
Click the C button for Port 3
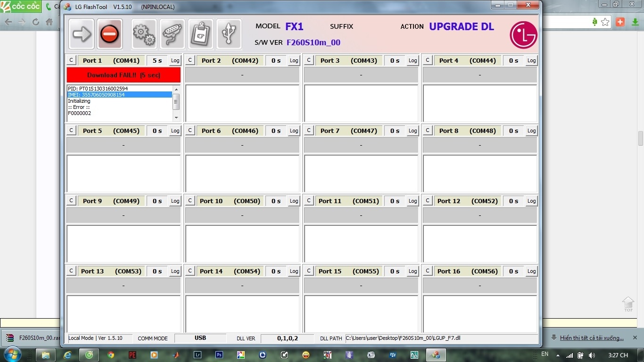coord(309,60)
